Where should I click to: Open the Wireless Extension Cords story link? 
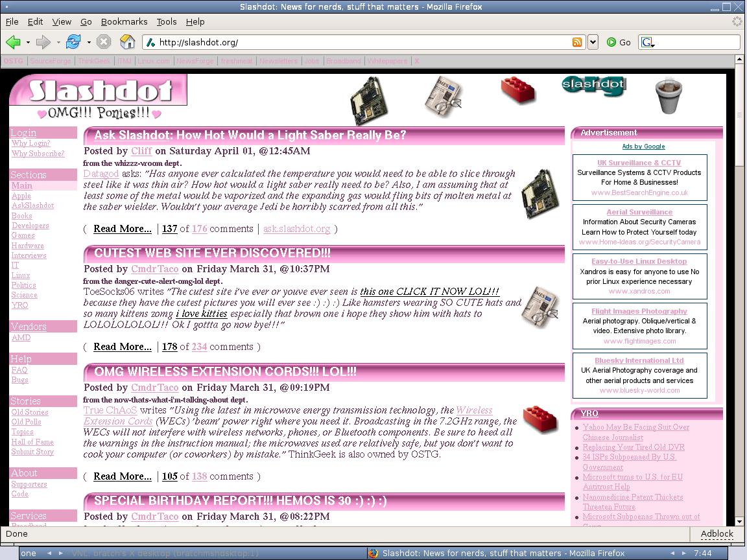(x=288, y=415)
